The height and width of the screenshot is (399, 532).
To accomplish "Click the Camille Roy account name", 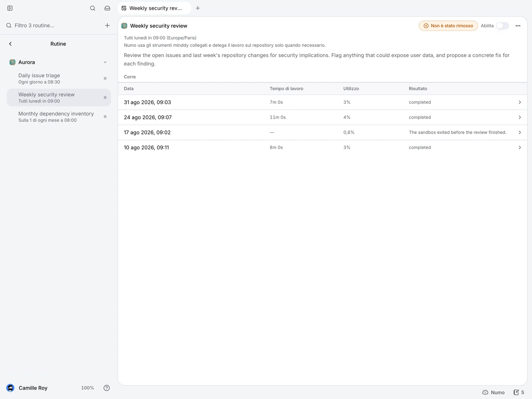I will tap(33, 388).
